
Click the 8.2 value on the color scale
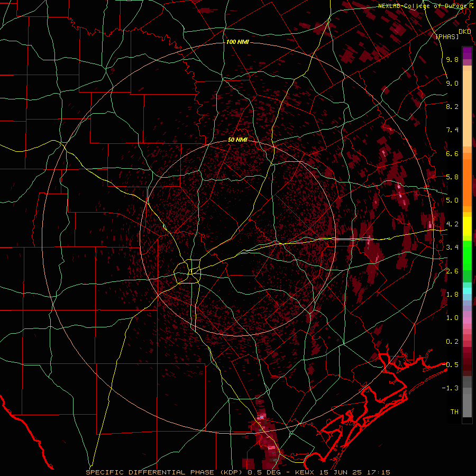pos(452,106)
